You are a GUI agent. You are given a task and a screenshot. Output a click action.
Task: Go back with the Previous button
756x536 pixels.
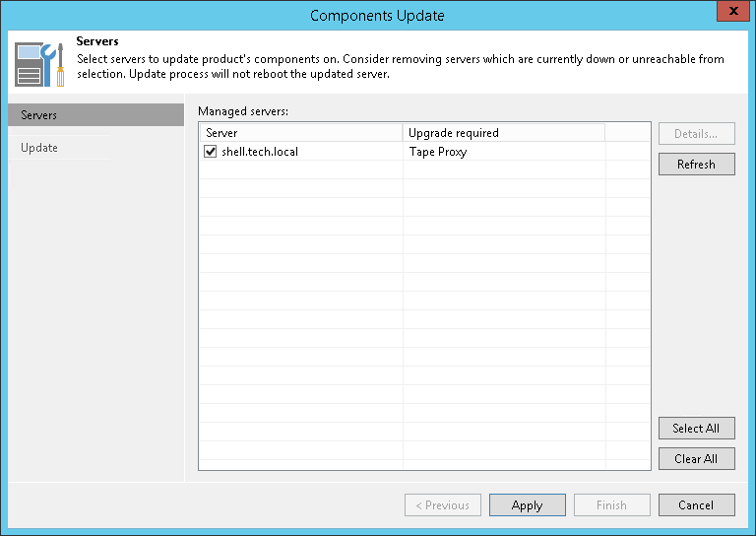point(442,505)
